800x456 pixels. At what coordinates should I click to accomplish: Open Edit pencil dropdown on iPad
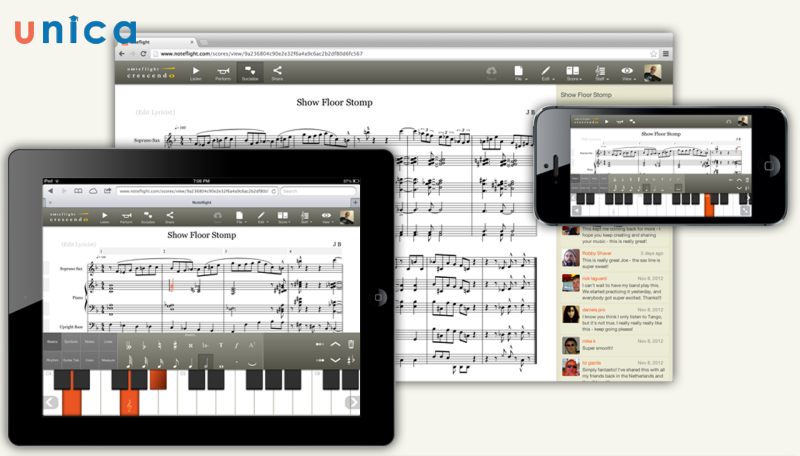coord(261,217)
